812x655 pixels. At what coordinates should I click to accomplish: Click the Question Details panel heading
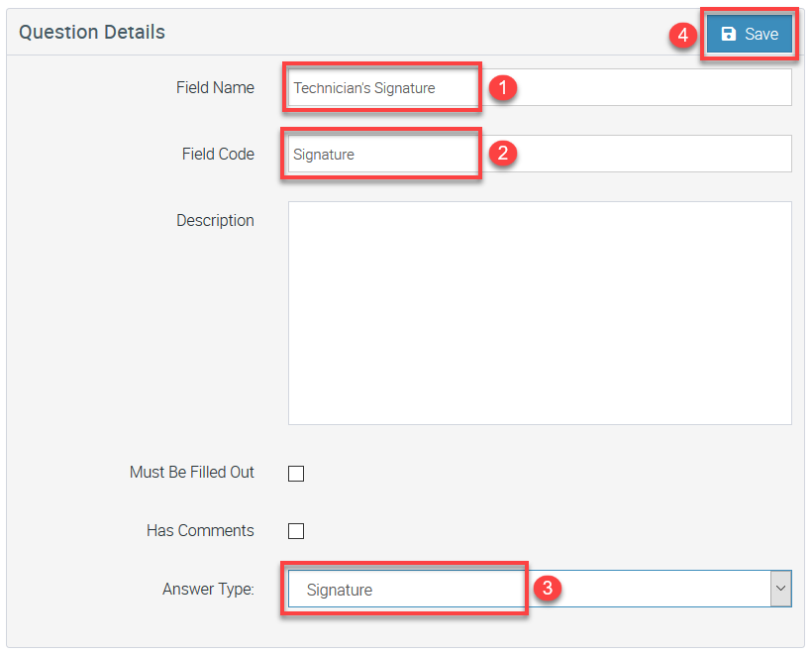click(92, 32)
